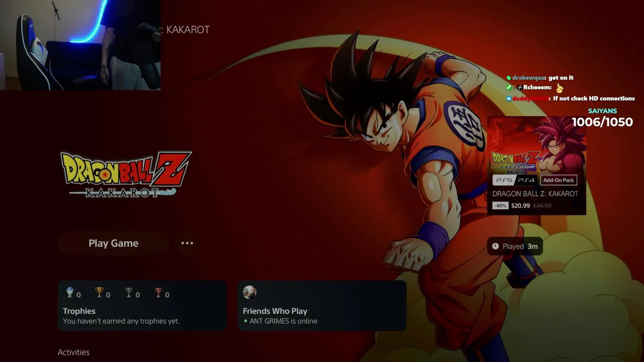Click "You haven't earned any trophies yet."

pyautogui.click(x=121, y=321)
